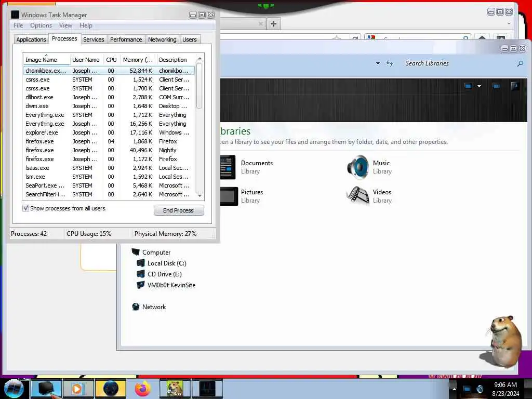532x399 pixels.
Task: Switch to the Networking tab
Action: (x=162, y=39)
